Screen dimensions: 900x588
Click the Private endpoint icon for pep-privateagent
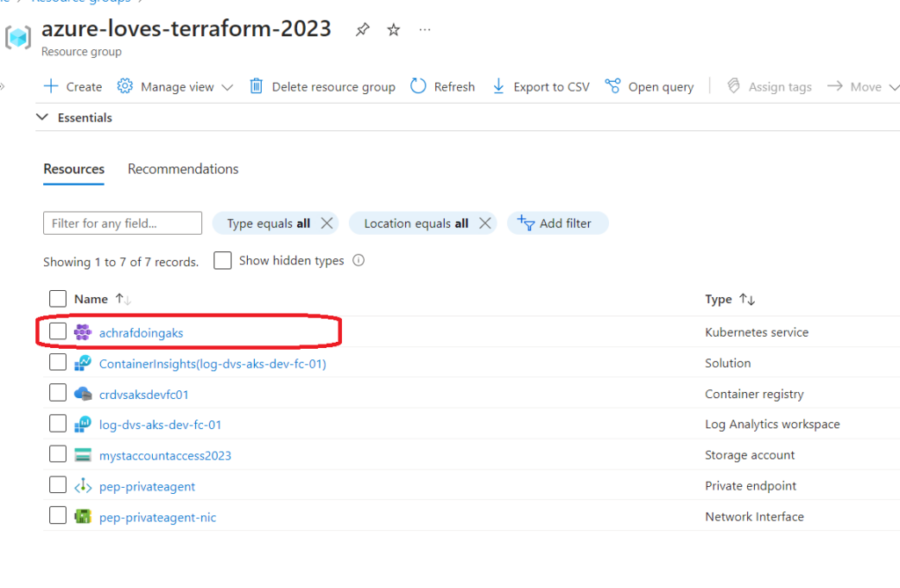(81, 485)
